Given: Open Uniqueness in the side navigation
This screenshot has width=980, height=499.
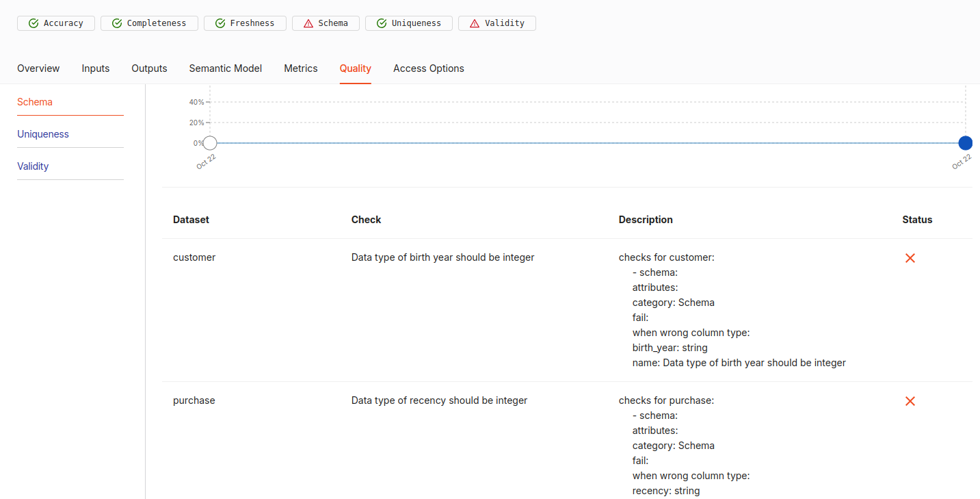Looking at the screenshot, I should (43, 134).
